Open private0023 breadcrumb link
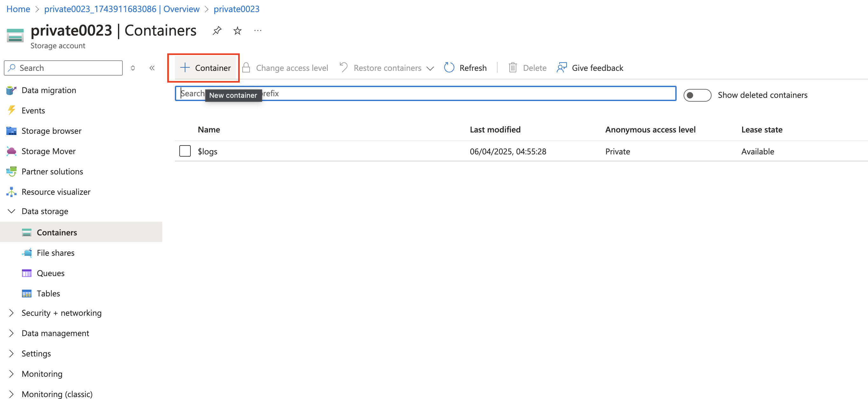Screen dimensions: 868x399 coord(236,9)
